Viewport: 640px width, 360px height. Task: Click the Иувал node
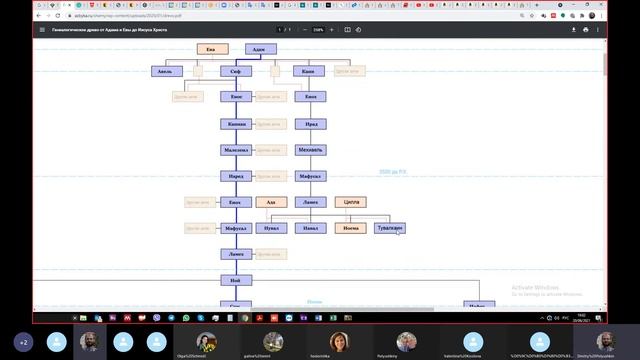271,228
